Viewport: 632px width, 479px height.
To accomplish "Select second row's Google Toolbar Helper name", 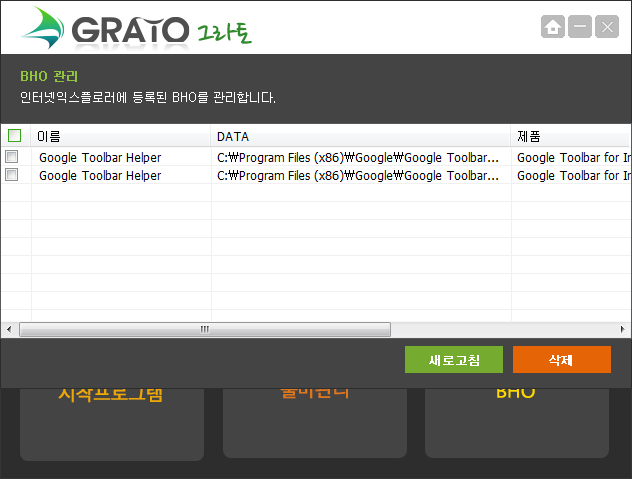I will (100, 176).
